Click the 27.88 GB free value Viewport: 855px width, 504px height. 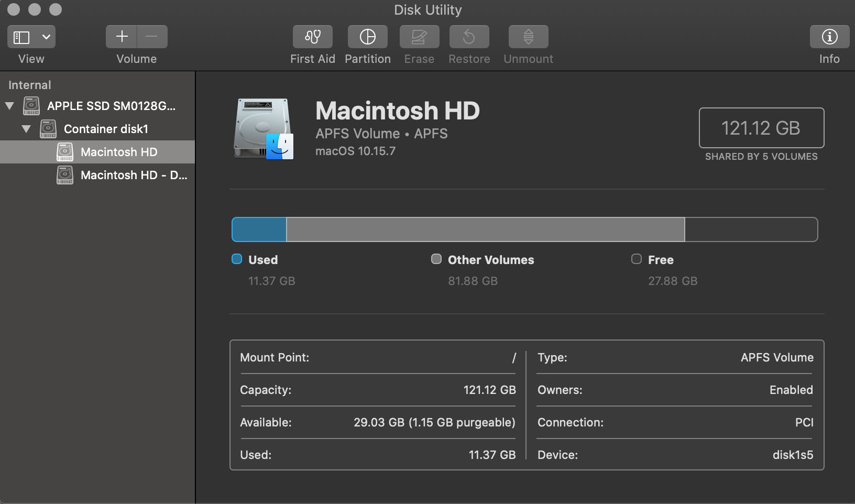pos(673,281)
